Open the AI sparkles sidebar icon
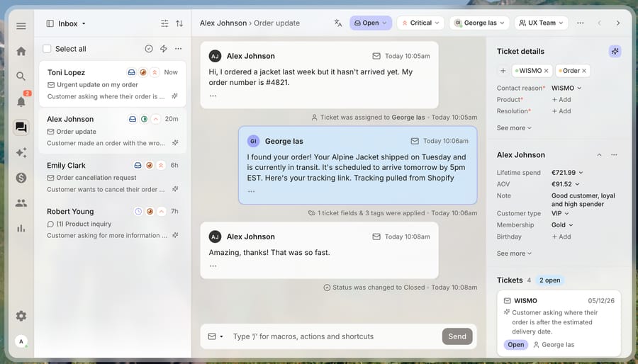 (x=21, y=152)
